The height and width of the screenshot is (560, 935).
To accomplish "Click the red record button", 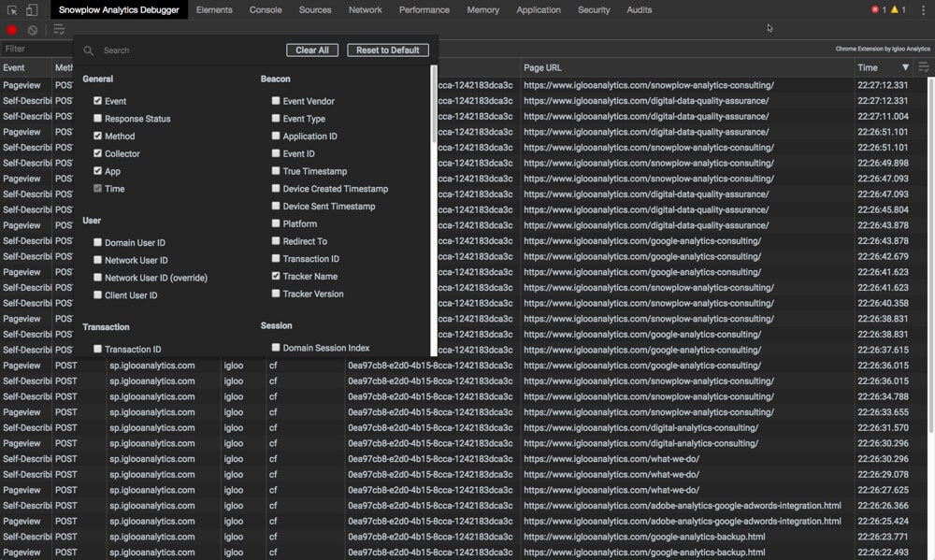I will click(x=12, y=29).
